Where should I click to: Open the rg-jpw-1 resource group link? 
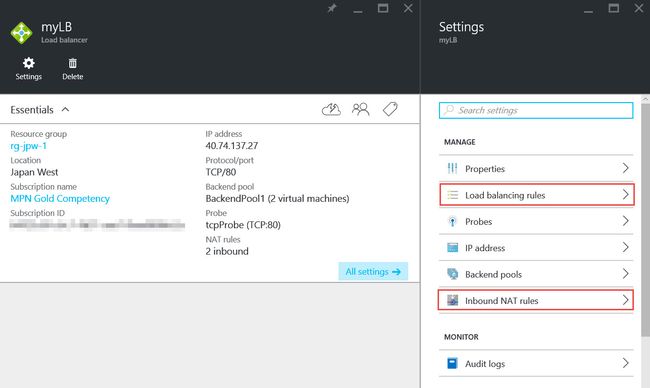click(29, 146)
